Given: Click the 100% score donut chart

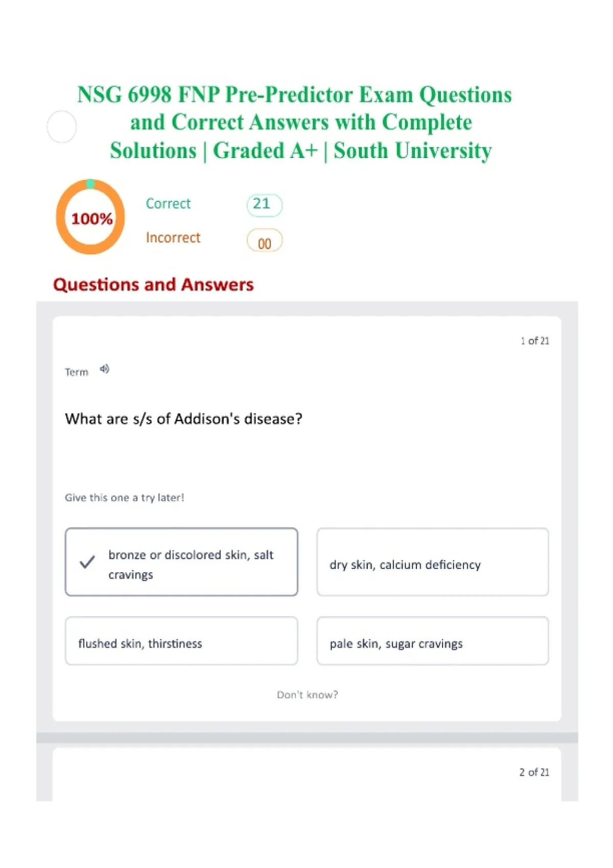Looking at the screenshot, I should (90, 217).
